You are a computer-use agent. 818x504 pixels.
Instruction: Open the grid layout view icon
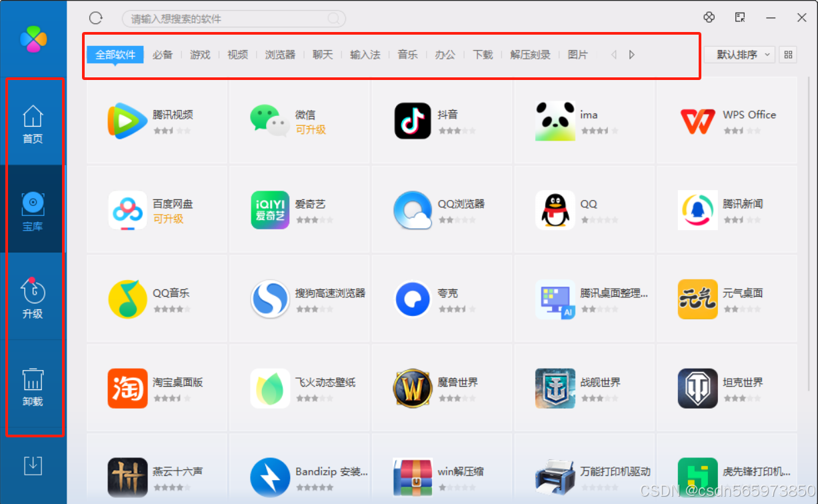(x=788, y=55)
